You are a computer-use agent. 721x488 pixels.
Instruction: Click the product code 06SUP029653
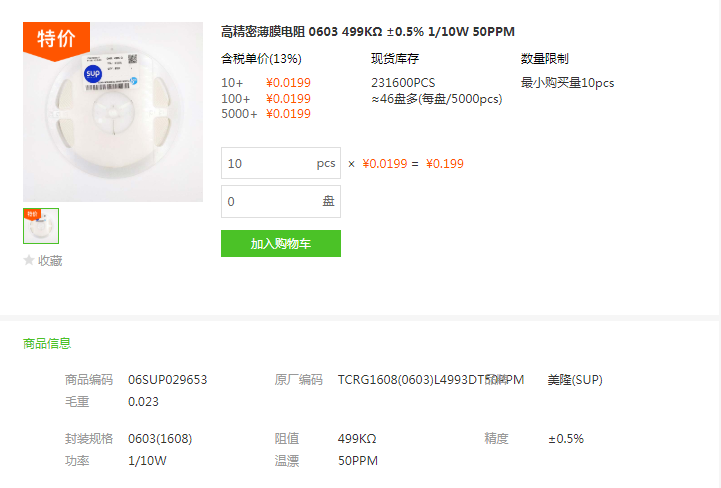click(167, 379)
